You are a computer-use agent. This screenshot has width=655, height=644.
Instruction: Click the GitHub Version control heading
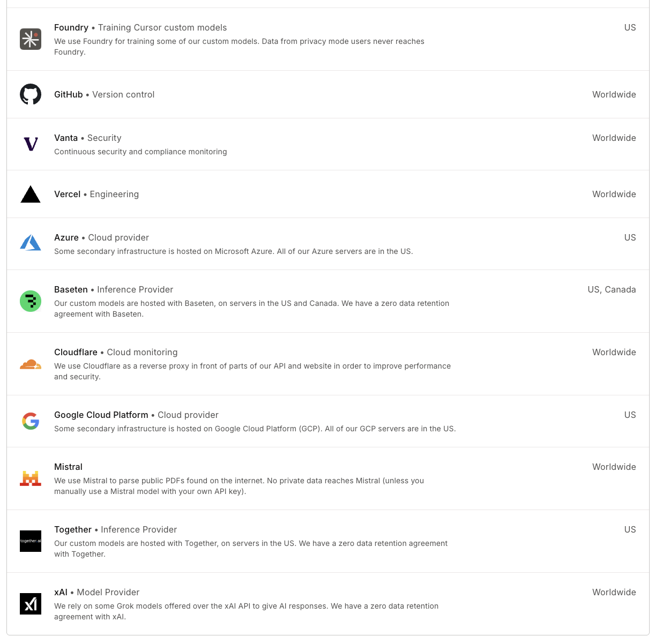[105, 95]
